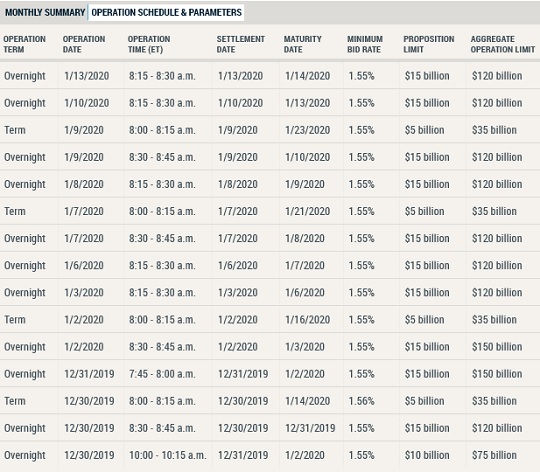Click $150 billion limit in 12/31/2019 row
This screenshot has height=472, width=540.
pos(497,374)
